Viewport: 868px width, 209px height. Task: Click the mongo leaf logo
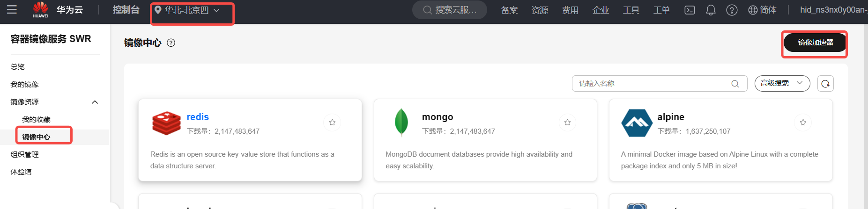(x=401, y=122)
